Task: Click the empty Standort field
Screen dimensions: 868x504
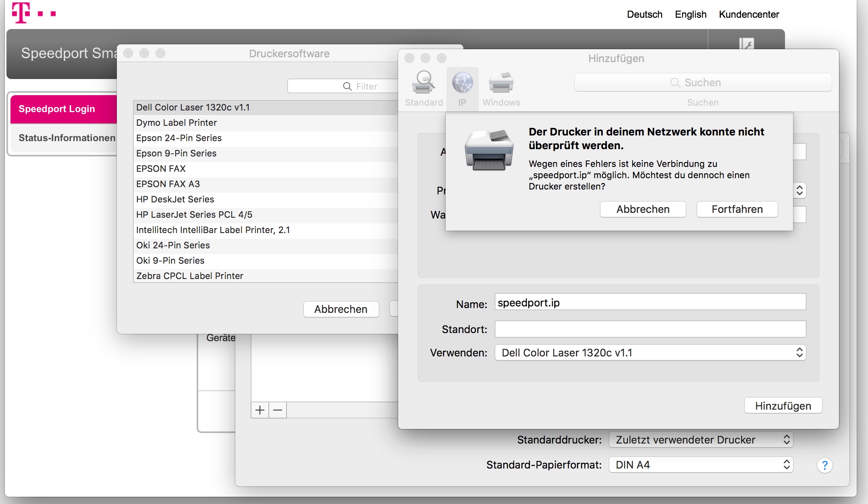Action: click(650, 329)
